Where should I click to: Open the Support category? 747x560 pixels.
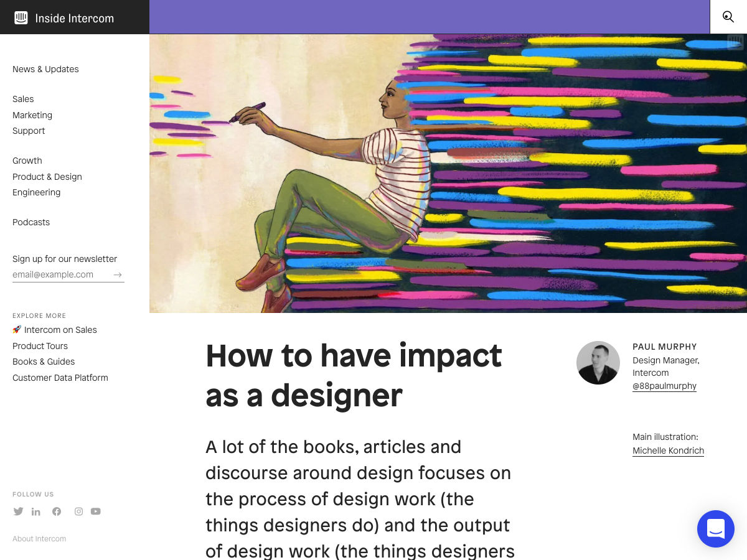29,131
